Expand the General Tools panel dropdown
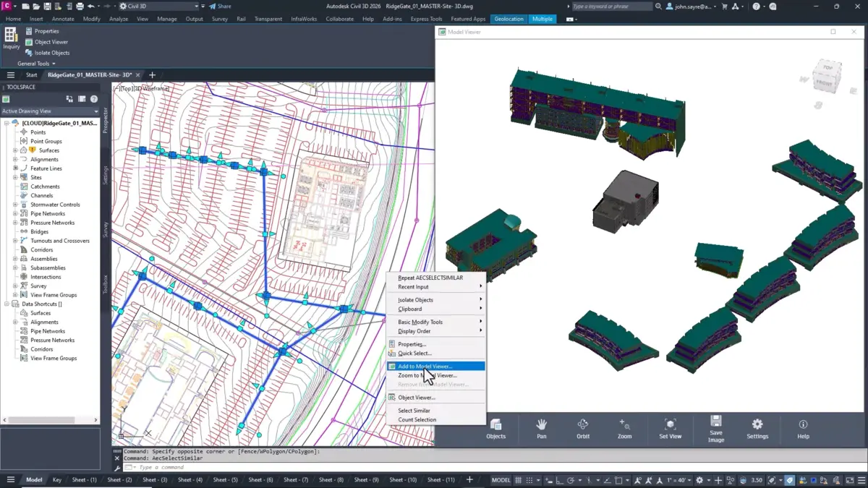This screenshot has width=868, height=488. pyautogui.click(x=36, y=64)
